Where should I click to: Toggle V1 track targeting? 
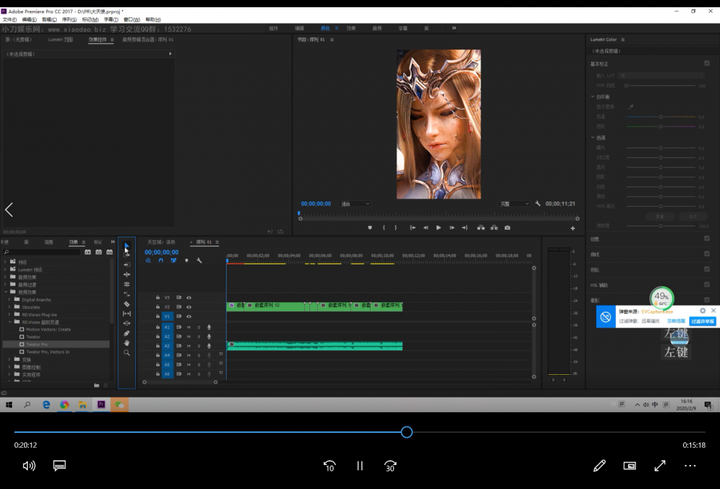167,316
